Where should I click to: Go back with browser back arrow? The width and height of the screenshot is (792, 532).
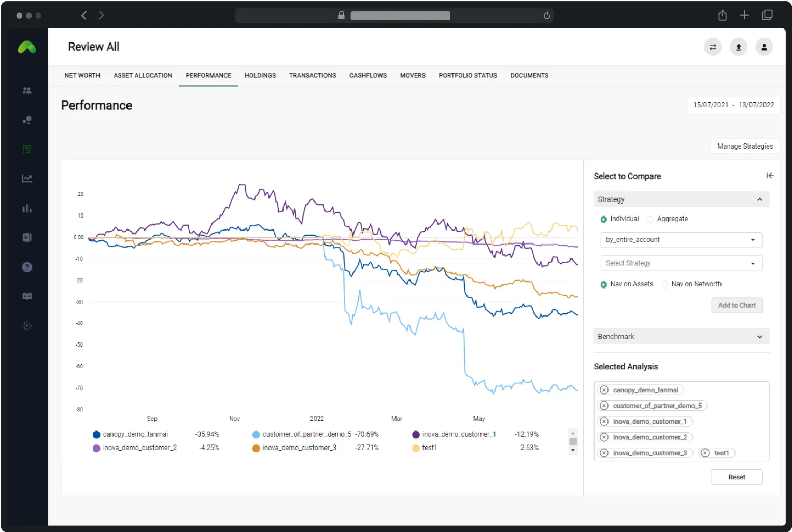[84, 16]
